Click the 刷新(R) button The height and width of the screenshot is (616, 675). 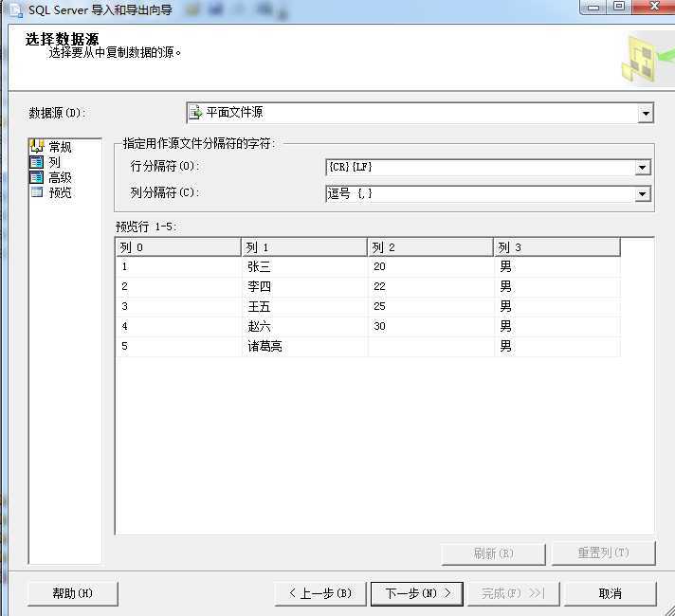(x=493, y=553)
